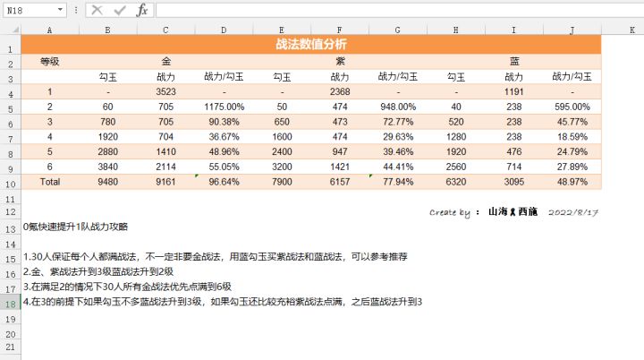The image size is (644, 360).
Task: Select column B header
Action: point(107,30)
